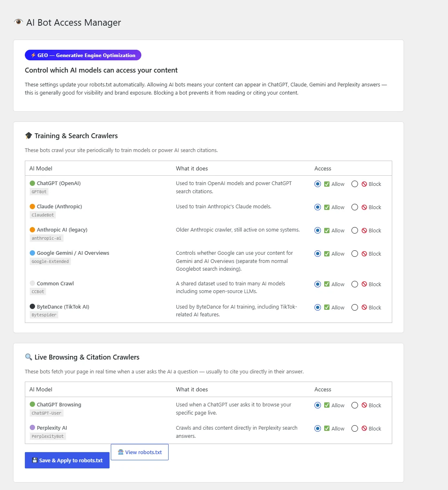Click green checkmark icon in Google Gemini row
Image resolution: width=448 pixels, height=490 pixels.
(x=327, y=254)
